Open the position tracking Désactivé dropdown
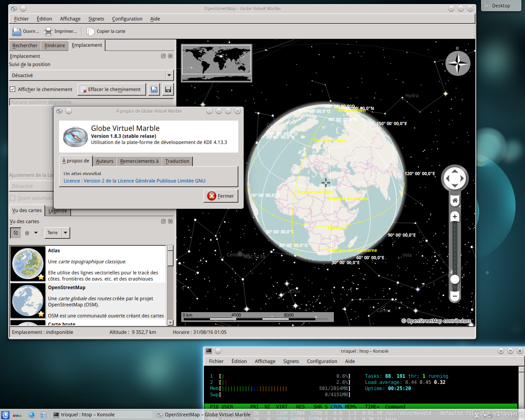Viewport: 525px width, 420px height. [x=91, y=75]
